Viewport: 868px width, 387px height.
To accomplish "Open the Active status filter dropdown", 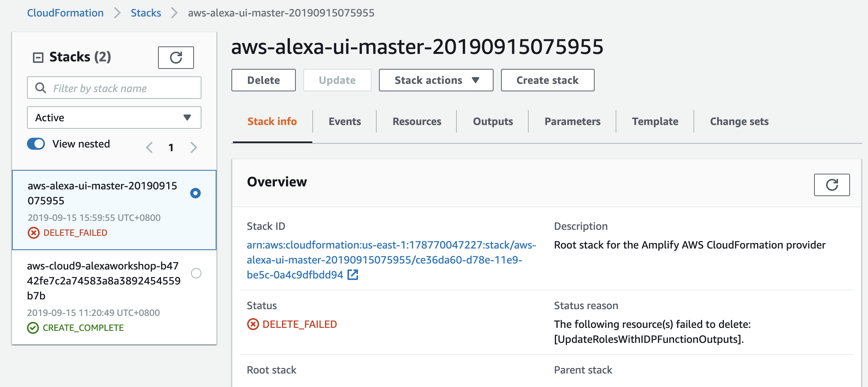I will pos(114,118).
